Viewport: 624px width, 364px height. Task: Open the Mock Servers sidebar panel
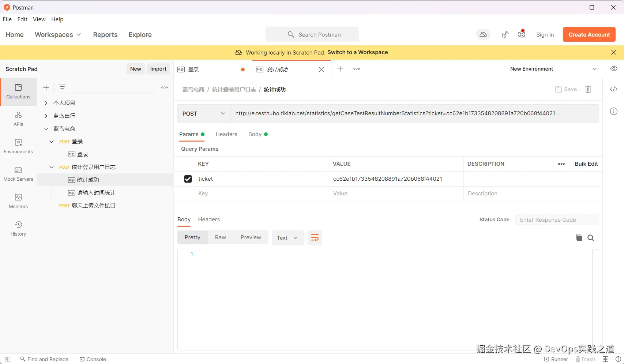point(18,174)
